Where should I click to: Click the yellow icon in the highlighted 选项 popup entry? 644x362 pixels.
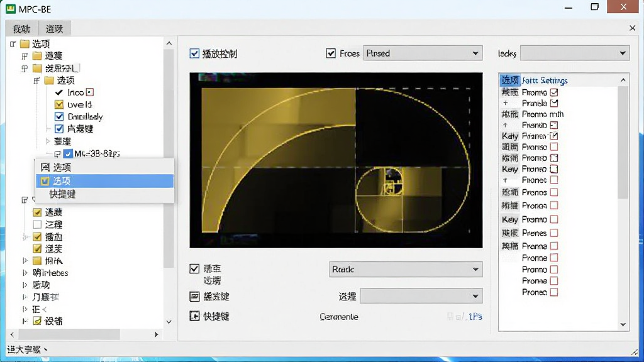pyautogui.click(x=45, y=180)
